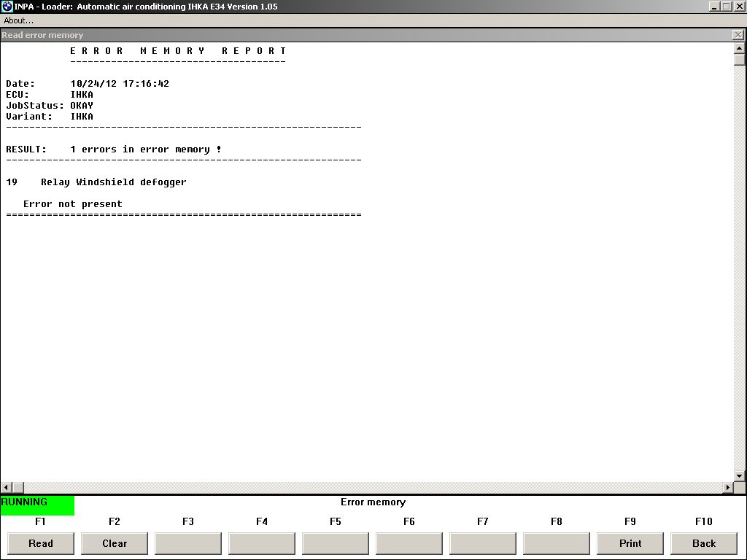Go back using the Back button
The height and width of the screenshot is (560, 747).
[x=703, y=543]
